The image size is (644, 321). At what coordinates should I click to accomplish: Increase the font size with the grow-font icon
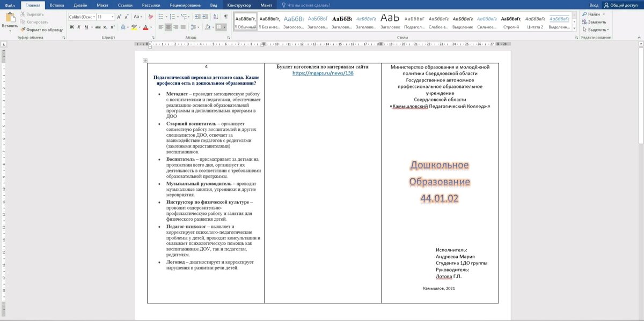tap(119, 17)
